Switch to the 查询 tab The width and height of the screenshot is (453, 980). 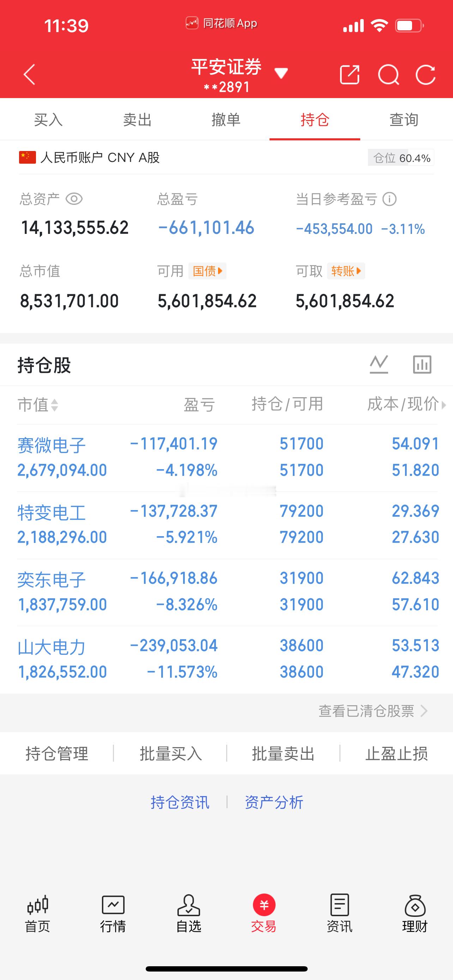[404, 120]
